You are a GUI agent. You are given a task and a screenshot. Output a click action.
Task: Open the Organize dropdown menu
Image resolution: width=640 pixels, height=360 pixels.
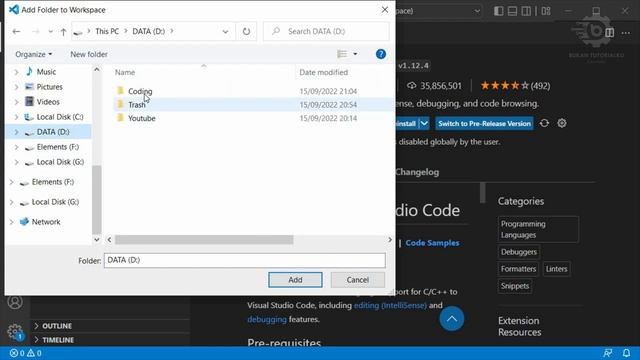pos(33,54)
